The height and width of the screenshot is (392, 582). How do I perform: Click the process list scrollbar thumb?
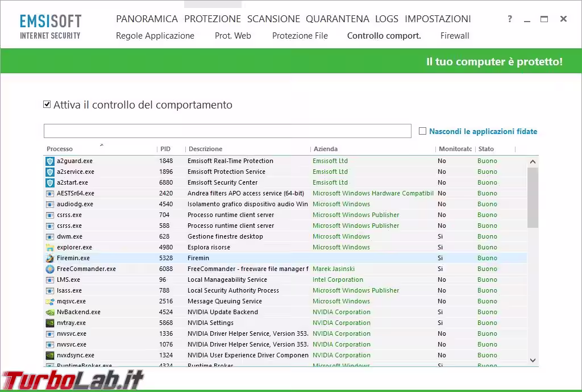[533, 198]
